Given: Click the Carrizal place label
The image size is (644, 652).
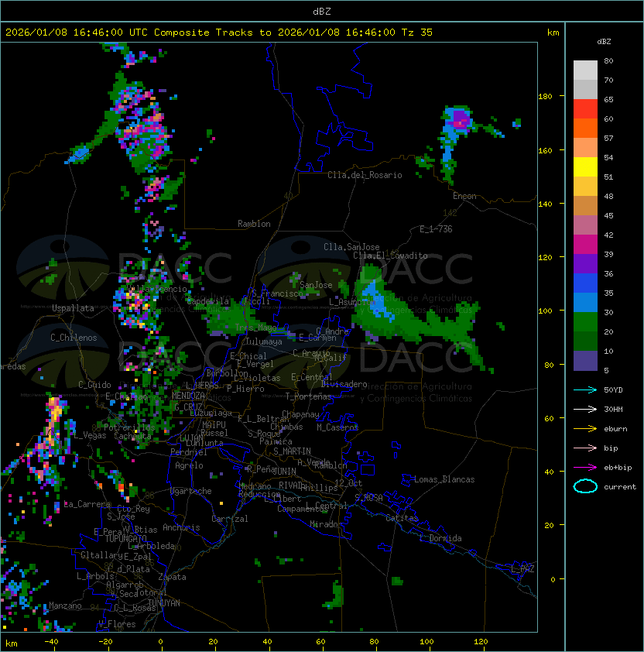Looking at the screenshot, I should coord(230,519).
